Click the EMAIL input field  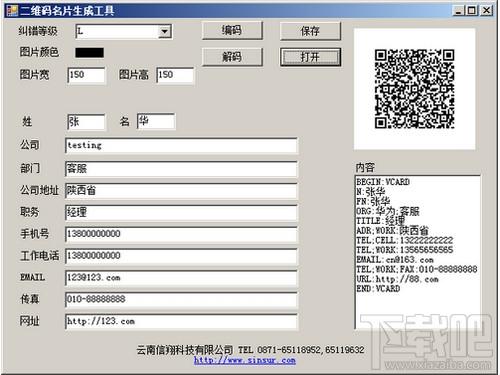(x=181, y=278)
